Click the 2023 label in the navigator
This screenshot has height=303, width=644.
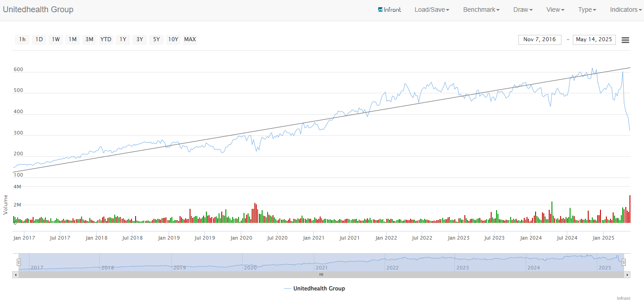463,268
